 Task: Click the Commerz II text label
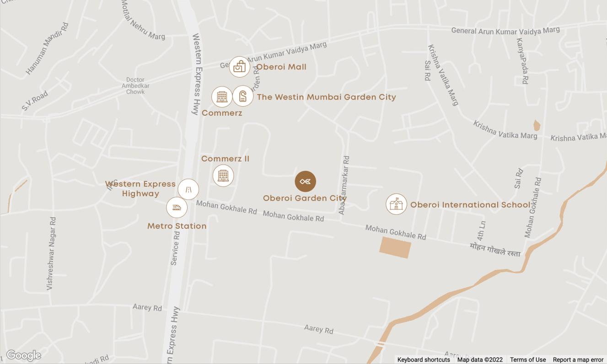(226, 159)
